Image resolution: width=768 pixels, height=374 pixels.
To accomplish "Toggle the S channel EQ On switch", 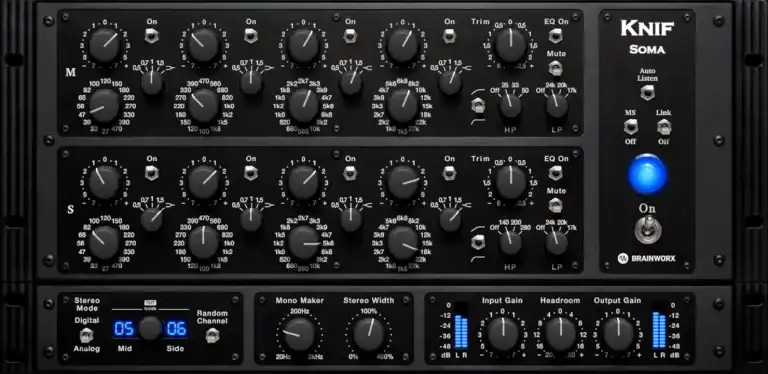I will [x=555, y=172].
